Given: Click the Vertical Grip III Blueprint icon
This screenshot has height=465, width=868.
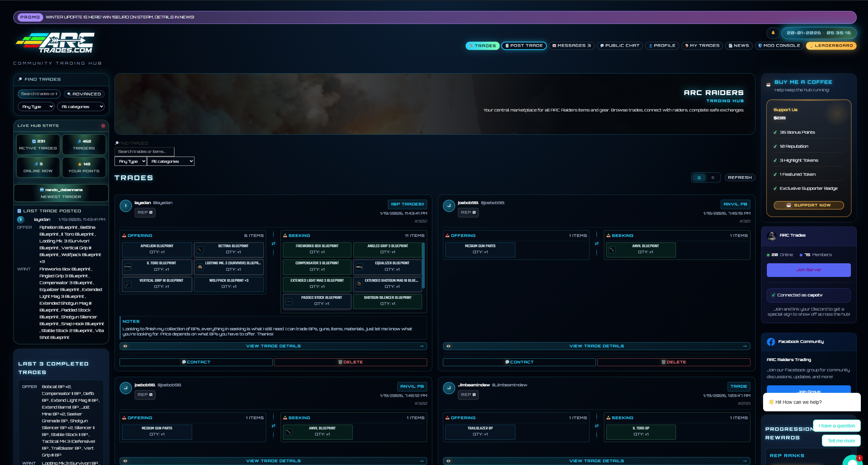Looking at the screenshot, I should pyautogui.click(x=128, y=284).
